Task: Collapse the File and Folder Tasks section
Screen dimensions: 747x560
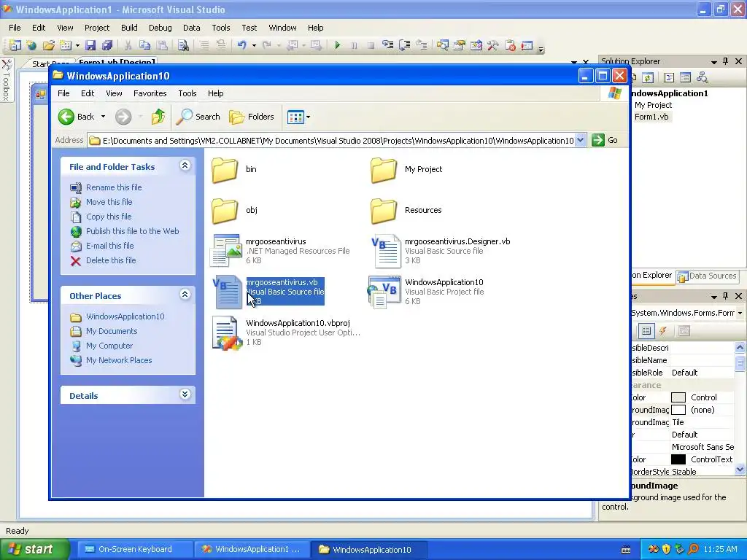Action: click(x=185, y=166)
